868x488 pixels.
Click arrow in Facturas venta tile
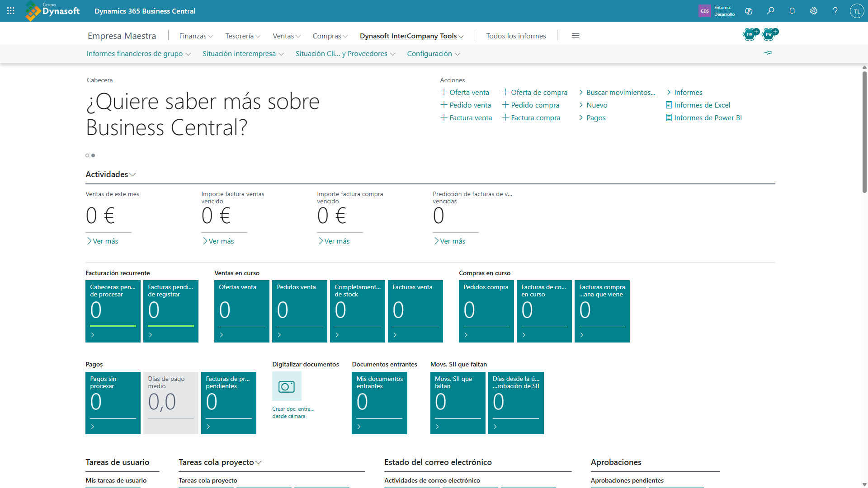395,335
